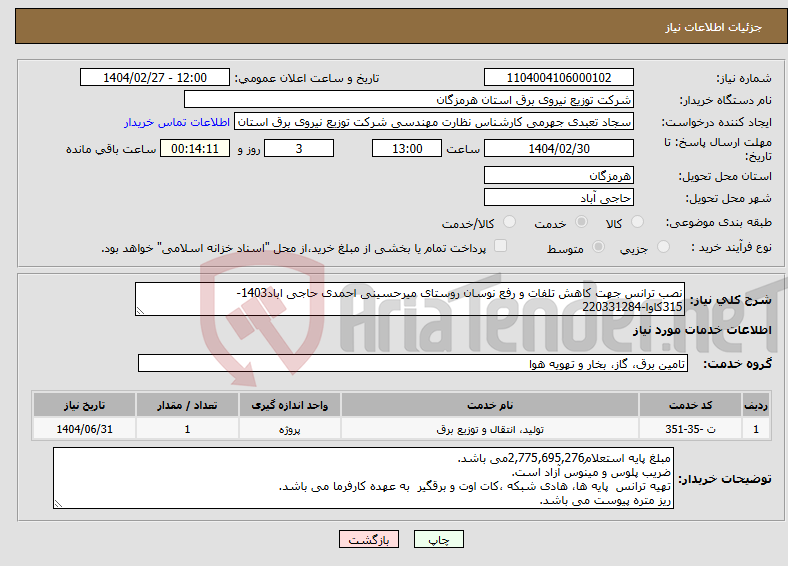Click the مهلت ارسال پاسخ label
The image size is (788, 566).
[x=718, y=149]
